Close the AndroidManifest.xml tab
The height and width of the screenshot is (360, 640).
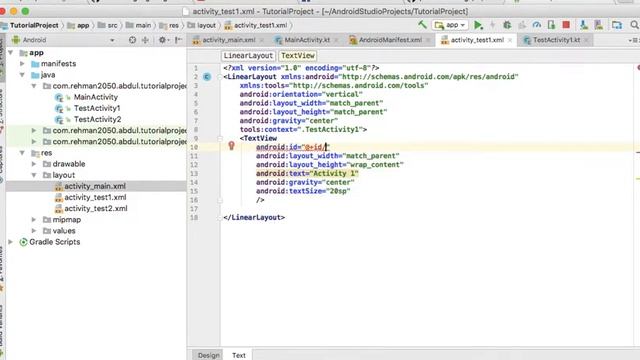(x=428, y=40)
